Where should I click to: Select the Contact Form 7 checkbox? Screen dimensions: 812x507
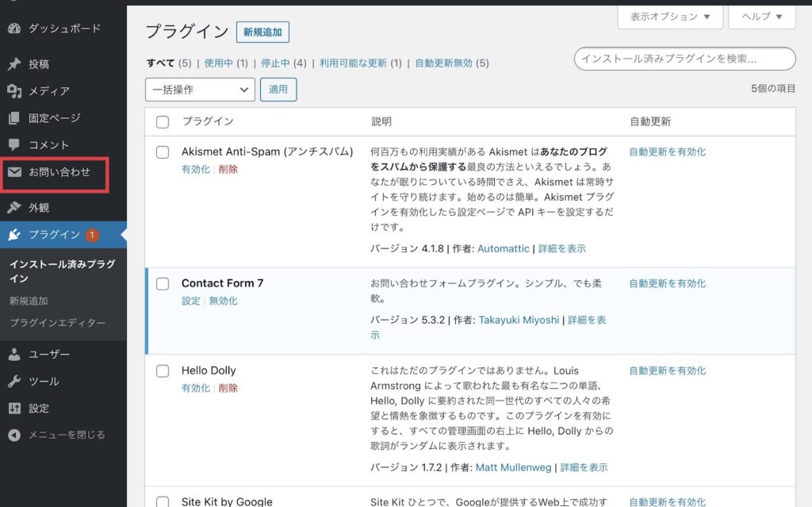click(163, 283)
